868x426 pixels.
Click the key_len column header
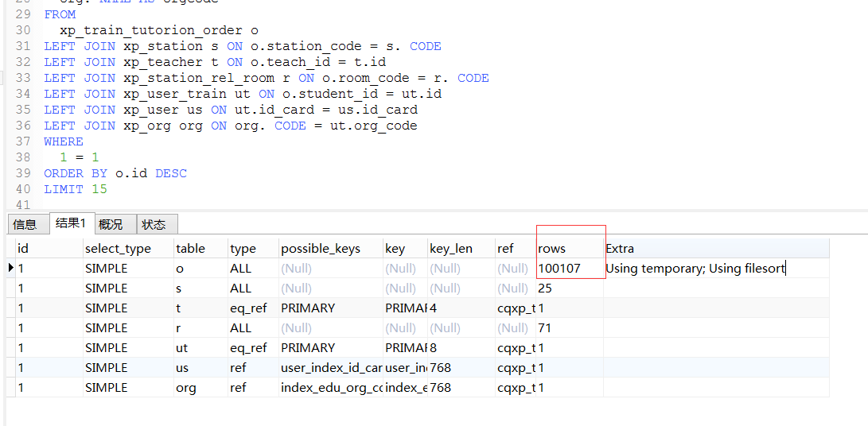pyautogui.click(x=461, y=249)
